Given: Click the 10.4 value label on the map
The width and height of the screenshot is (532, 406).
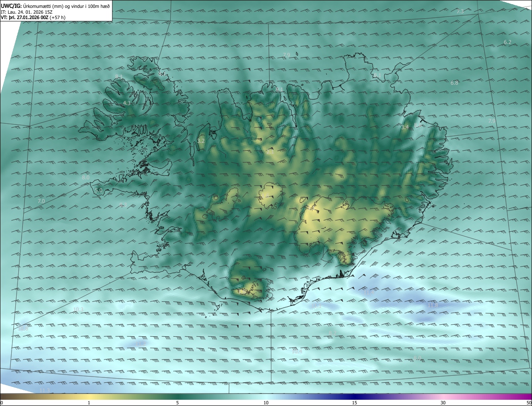Looking at the screenshot, I should pos(297,352).
